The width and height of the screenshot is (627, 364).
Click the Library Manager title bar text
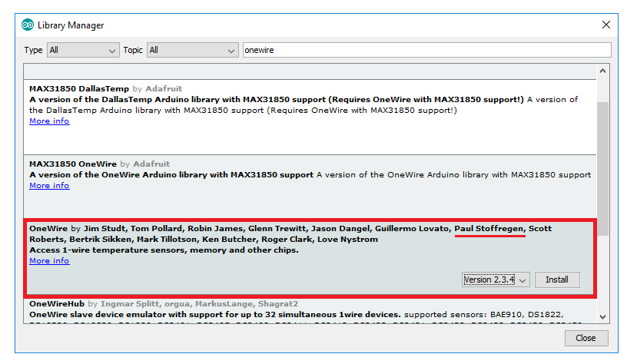[71, 25]
